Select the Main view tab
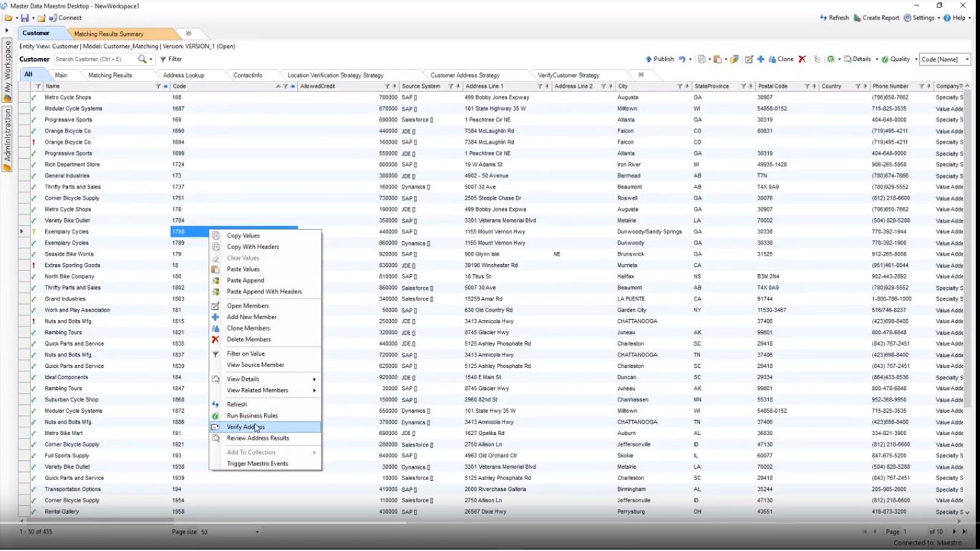980x551 pixels. click(61, 75)
